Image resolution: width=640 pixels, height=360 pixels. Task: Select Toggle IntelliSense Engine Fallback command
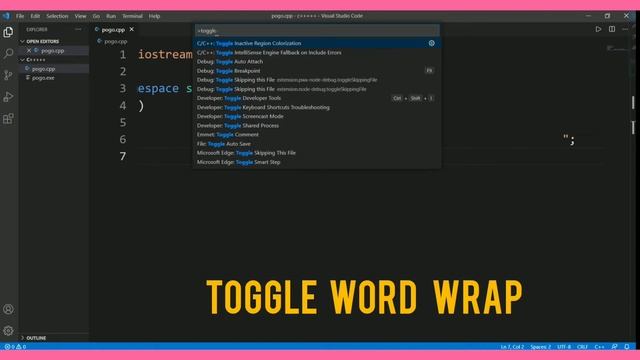point(317,52)
